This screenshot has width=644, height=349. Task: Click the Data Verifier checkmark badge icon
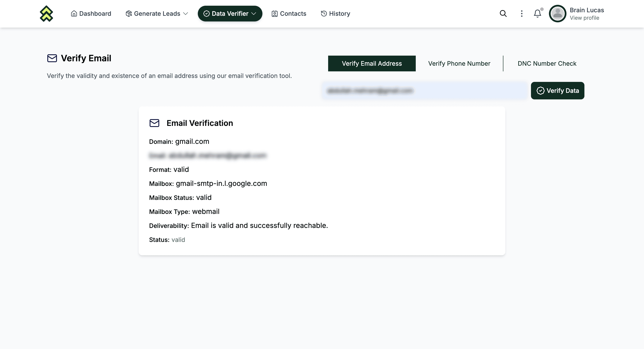click(x=207, y=14)
